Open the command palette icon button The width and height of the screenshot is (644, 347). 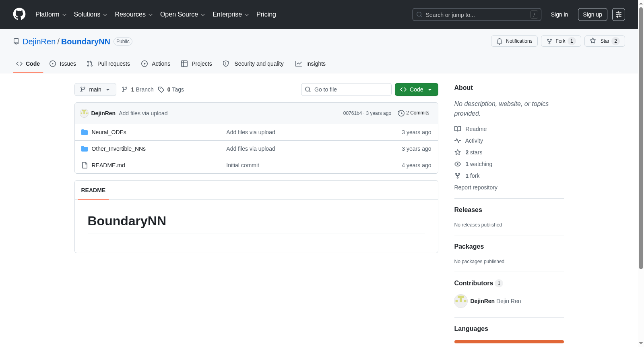pos(619,15)
